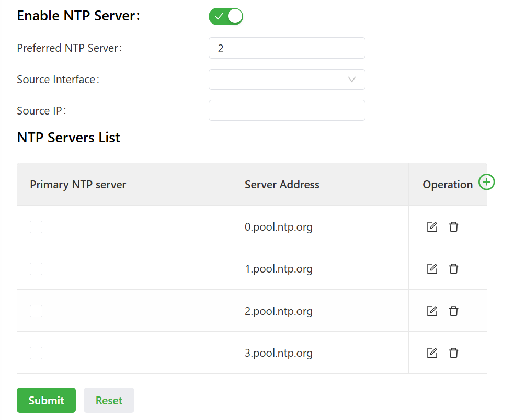Delete the 2.pool.ntp.org server entry
Image resolution: width=514 pixels, height=420 pixels.
coord(453,311)
